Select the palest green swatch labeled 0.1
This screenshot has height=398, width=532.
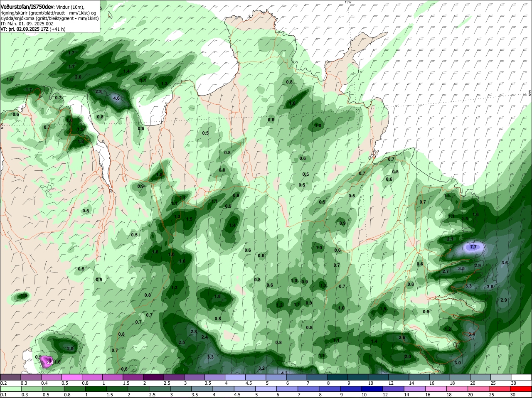[x=10, y=389]
